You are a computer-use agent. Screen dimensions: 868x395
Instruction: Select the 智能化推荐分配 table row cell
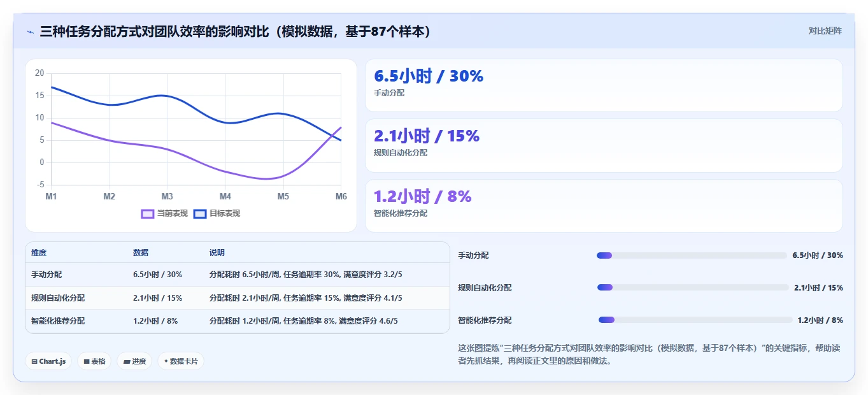[58, 320]
